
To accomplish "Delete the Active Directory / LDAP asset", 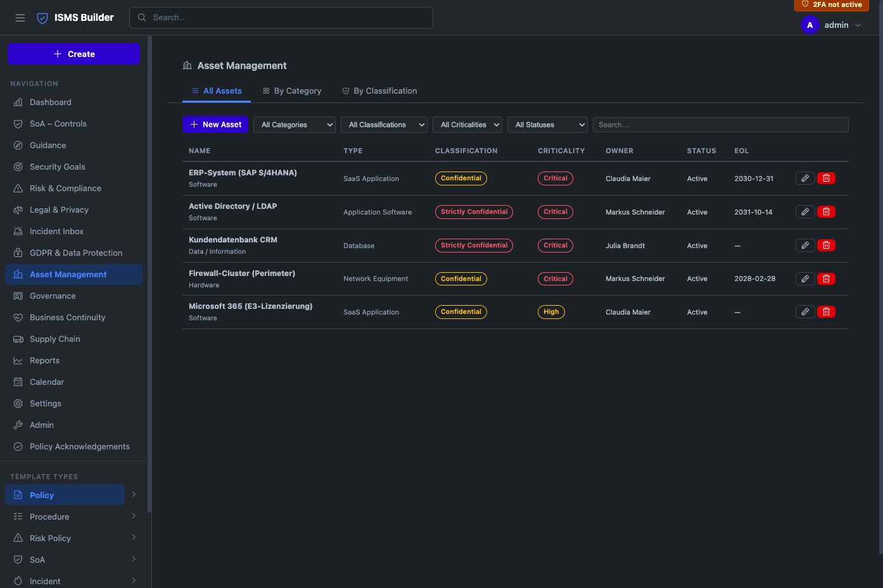I will [x=826, y=212].
